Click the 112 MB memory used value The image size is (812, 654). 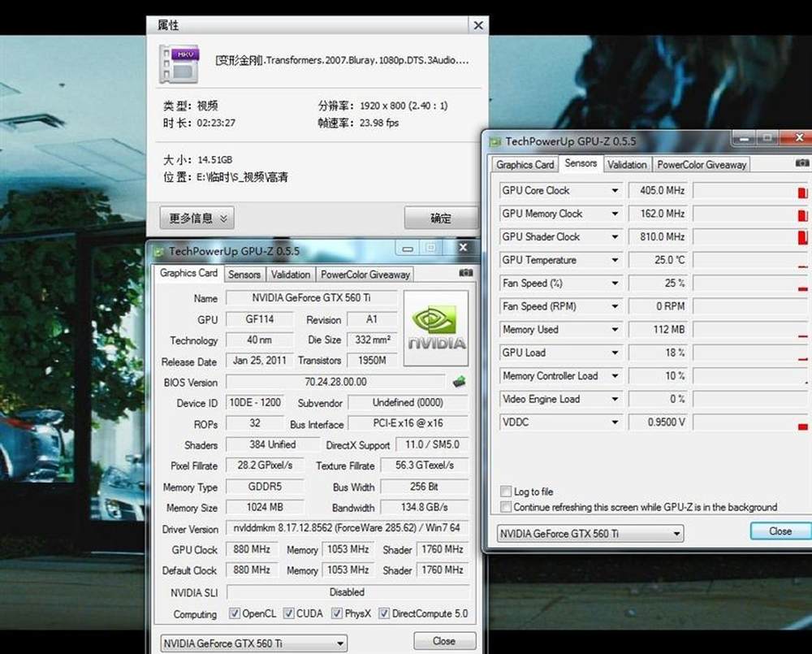click(659, 329)
